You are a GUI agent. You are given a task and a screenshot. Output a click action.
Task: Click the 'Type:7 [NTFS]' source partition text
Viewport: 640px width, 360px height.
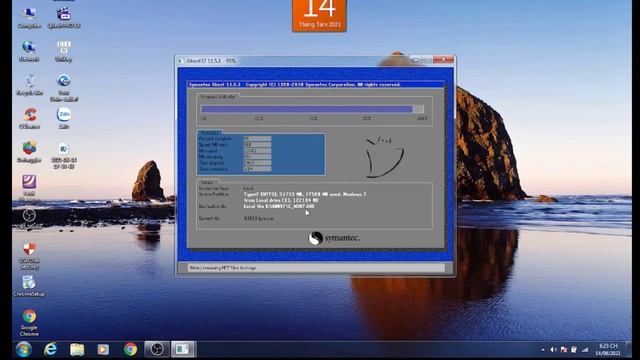[x=305, y=194]
